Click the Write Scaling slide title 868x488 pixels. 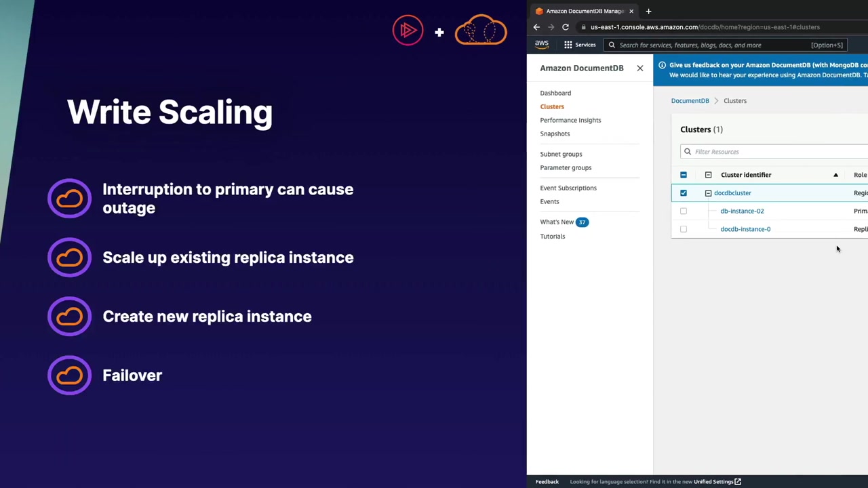point(170,112)
